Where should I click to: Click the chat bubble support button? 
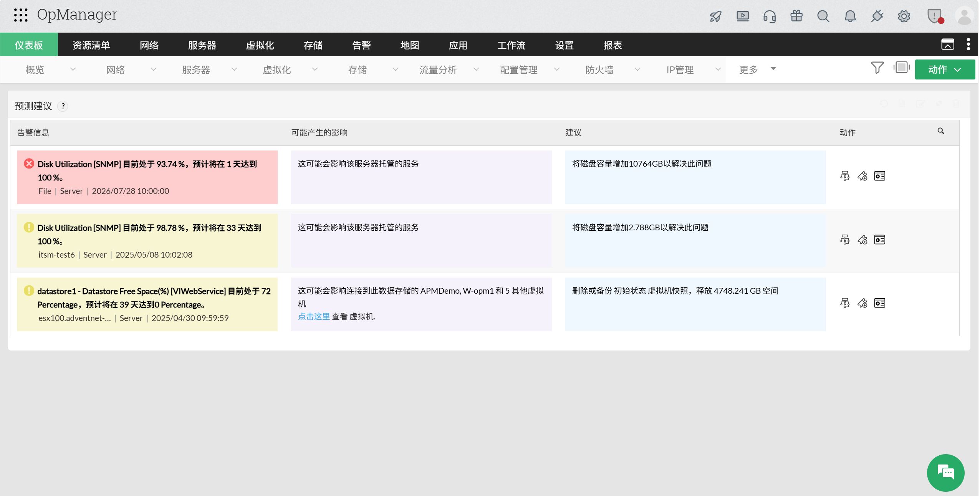click(x=945, y=473)
